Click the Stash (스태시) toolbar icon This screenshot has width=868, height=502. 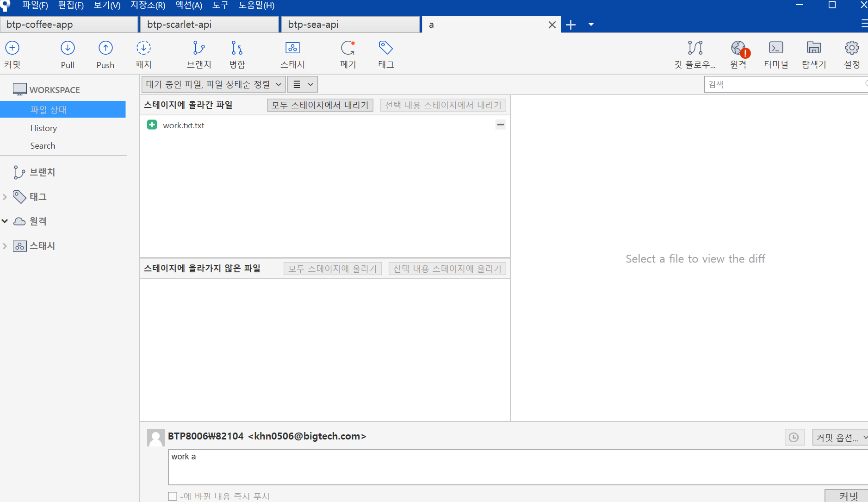[x=292, y=54]
